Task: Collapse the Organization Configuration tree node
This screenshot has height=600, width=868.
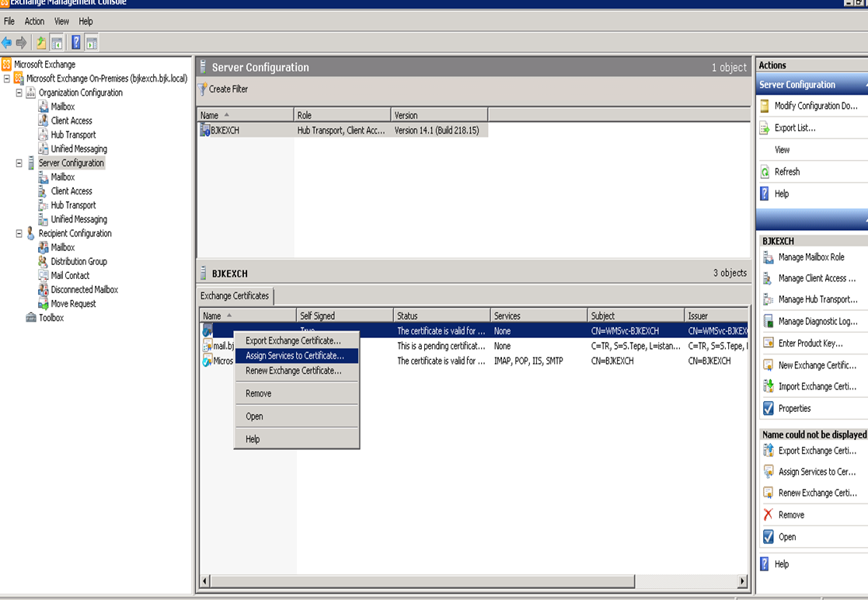Action: click(x=19, y=92)
